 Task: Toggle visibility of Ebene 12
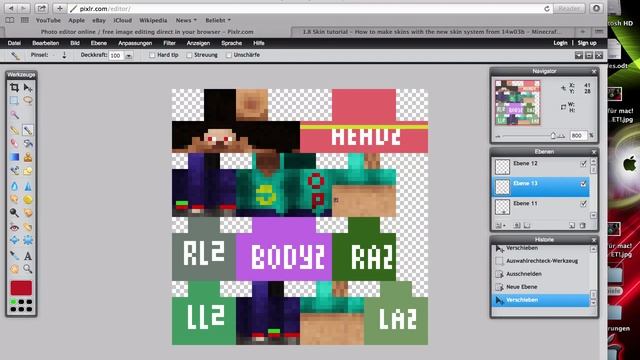tap(583, 164)
